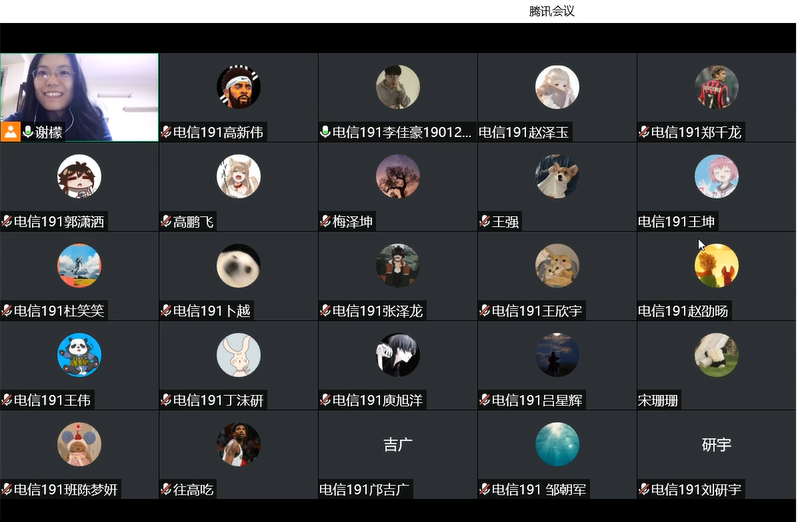This screenshot has height=522, width=797.
Task: Click the corgi avatar of 王强
Action: tap(557, 176)
